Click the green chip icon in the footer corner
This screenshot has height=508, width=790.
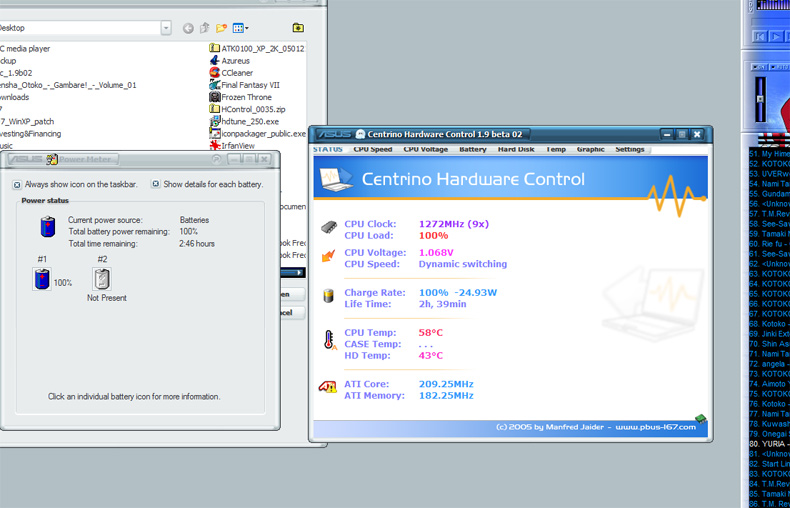click(701, 419)
